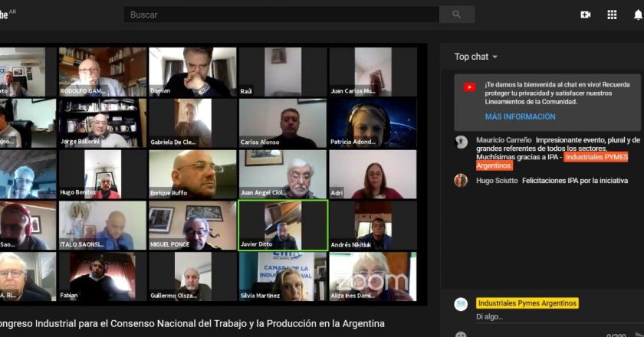
Task: Select Carlos Alonso video tile
Action: click(283, 123)
